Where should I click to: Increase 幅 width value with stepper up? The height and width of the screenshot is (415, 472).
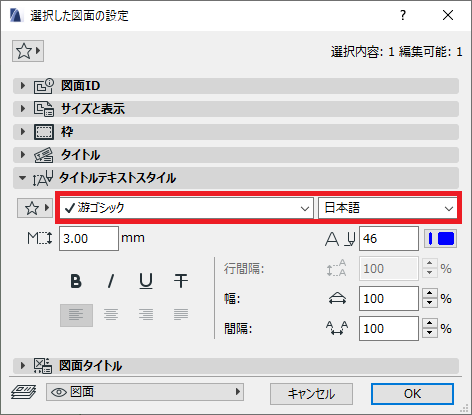[430, 293]
